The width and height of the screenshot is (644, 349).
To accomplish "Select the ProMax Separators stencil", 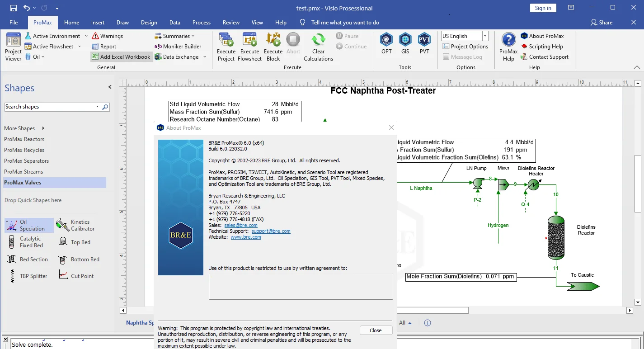I will 26,161.
